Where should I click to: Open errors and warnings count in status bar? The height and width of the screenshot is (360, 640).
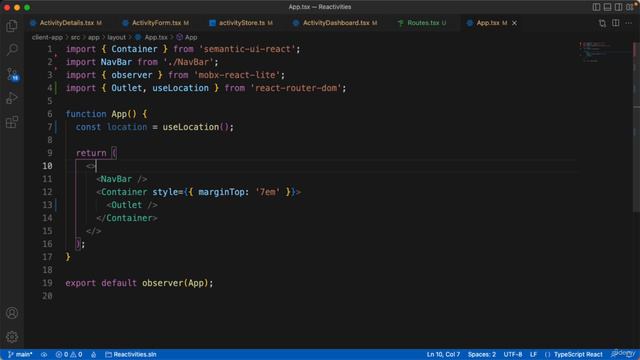coord(69,354)
